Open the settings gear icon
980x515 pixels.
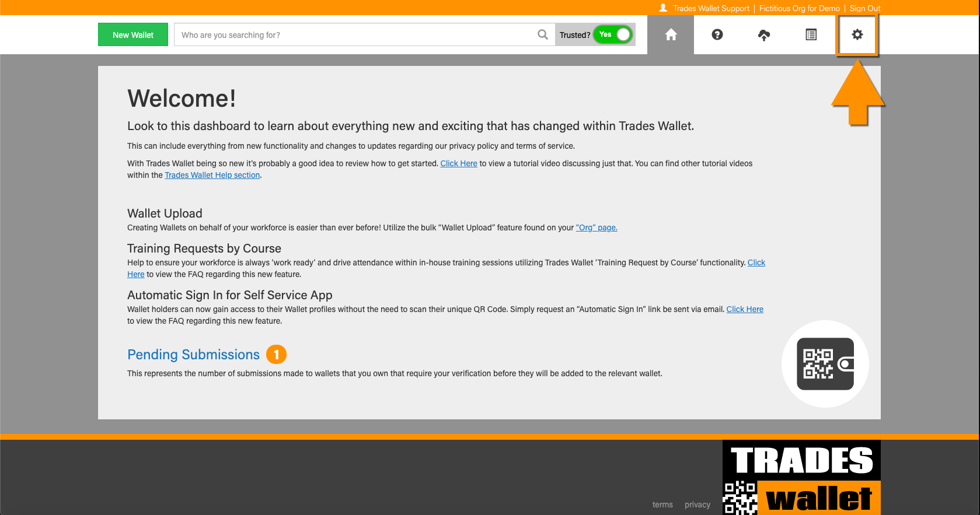point(857,35)
